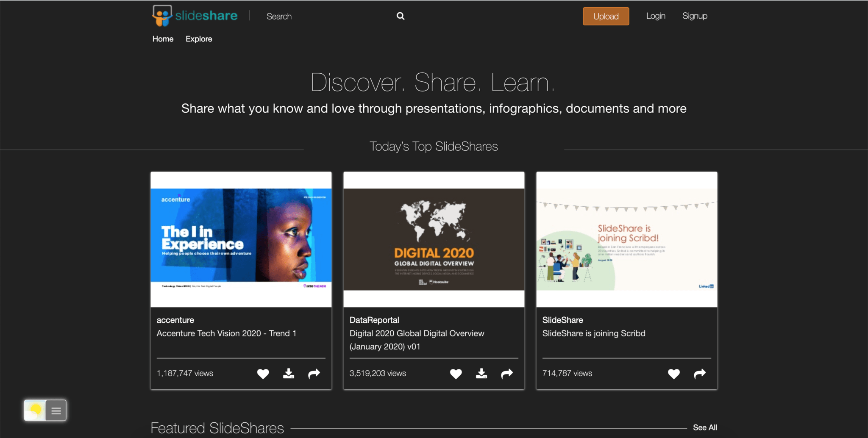Like the Accenture Tech Vision 2020 presentation
868x438 pixels.
[263, 373]
